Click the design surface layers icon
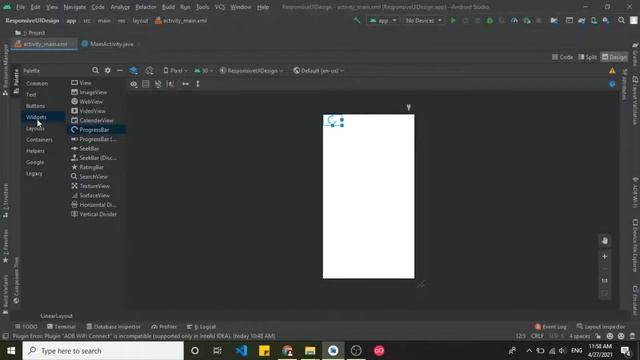This screenshot has width=640, height=360. 133,71
